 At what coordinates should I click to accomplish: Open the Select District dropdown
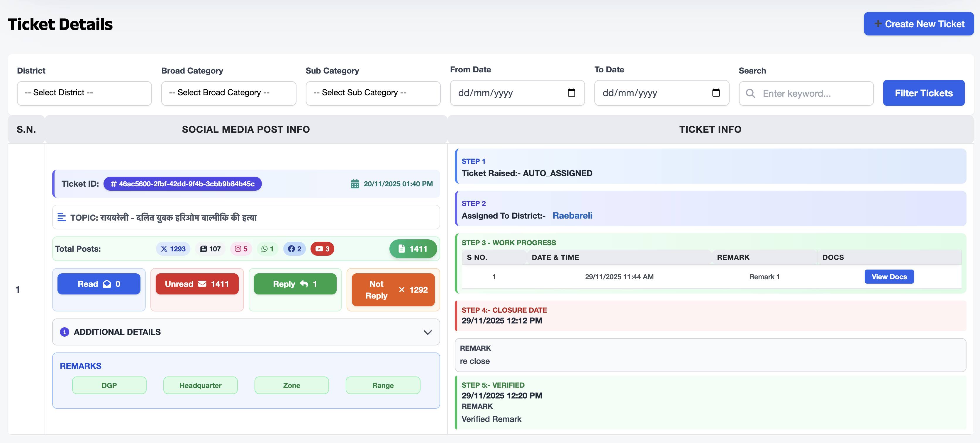(x=84, y=93)
